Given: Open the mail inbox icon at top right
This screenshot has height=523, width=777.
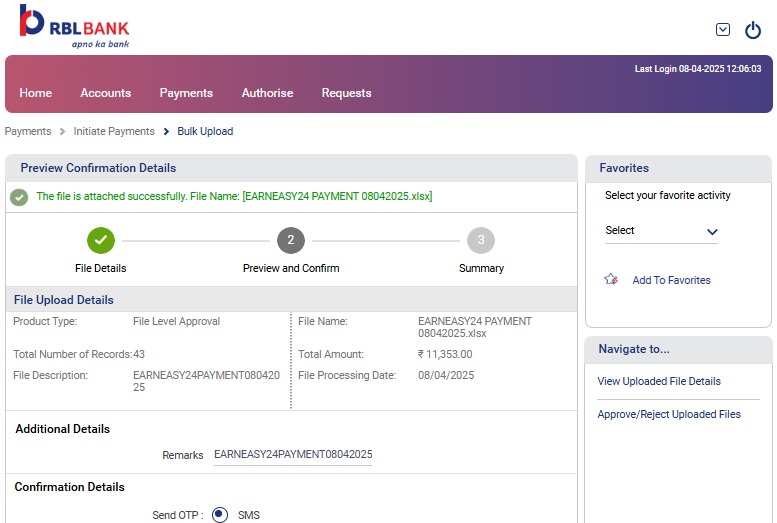Looking at the screenshot, I should (722, 30).
